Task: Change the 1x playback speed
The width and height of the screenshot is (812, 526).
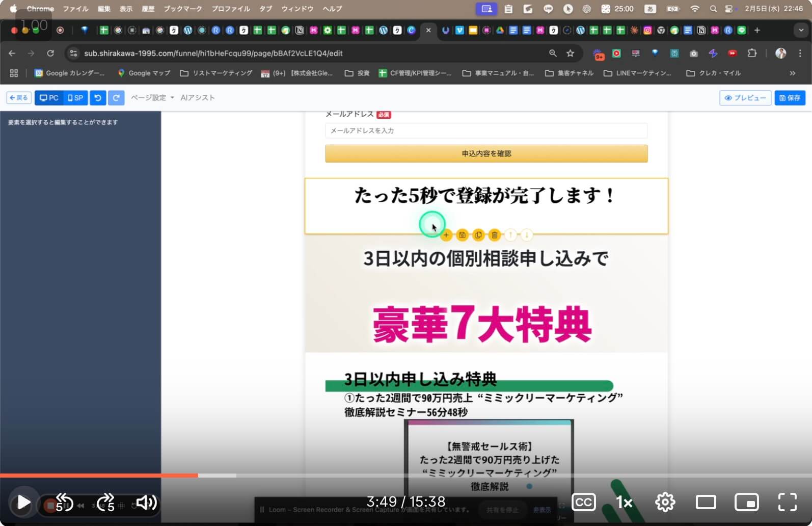Action: click(624, 503)
